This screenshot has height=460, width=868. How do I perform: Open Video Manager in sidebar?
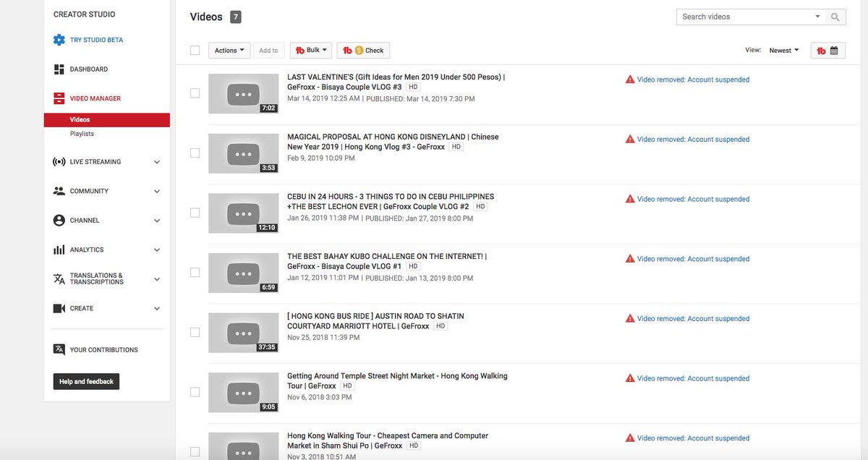coord(95,98)
